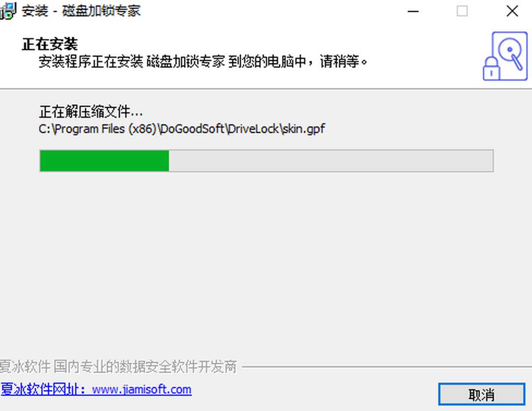Click the 正在解压缩文件... status label
Viewport: 532px width, 411px height.
click(91, 113)
